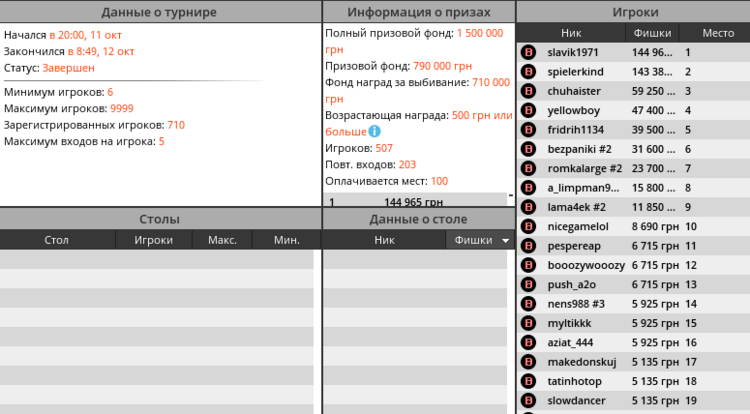The image size is (750, 414).
Task: Click first place prize row 144 965 грн
Action: click(x=412, y=201)
